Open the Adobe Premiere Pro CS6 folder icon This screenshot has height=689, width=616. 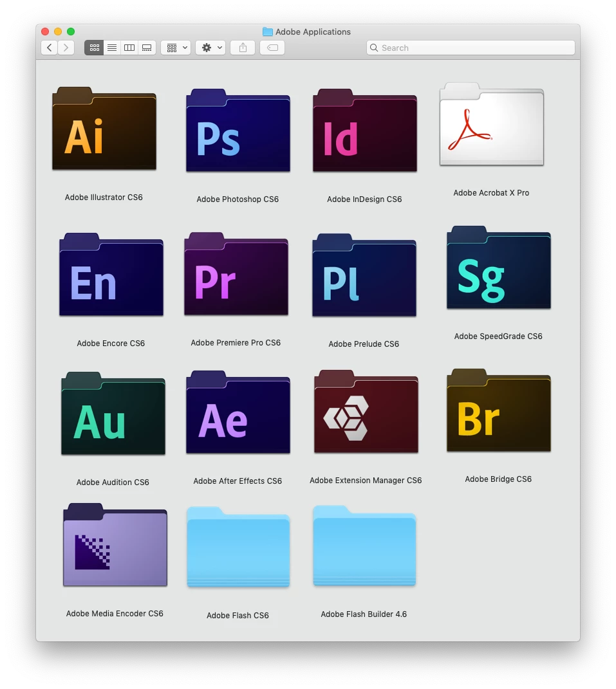tap(236, 274)
